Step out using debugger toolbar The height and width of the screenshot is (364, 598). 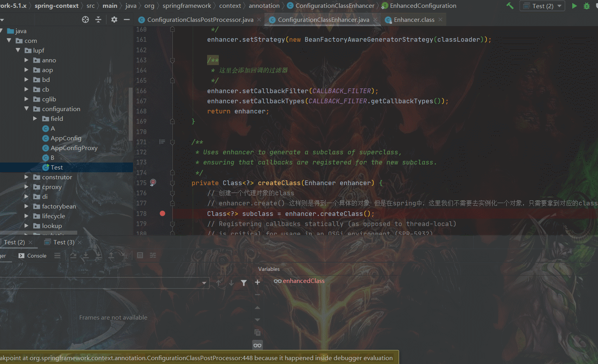[111, 256]
